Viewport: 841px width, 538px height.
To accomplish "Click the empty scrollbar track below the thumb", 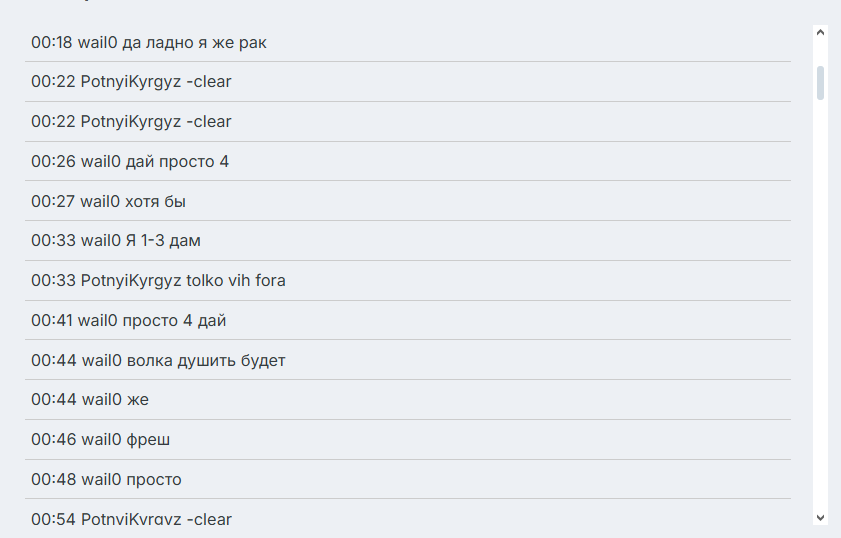I will [821, 300].
